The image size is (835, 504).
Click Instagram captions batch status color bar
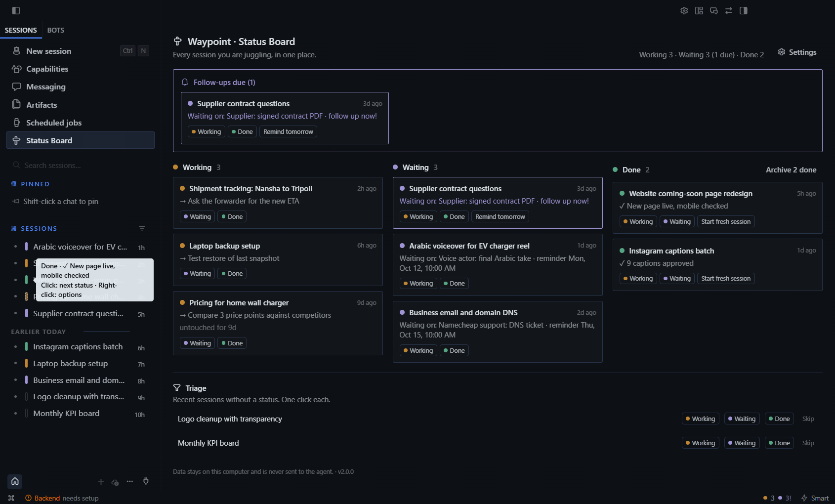click(x=26, y=347)
